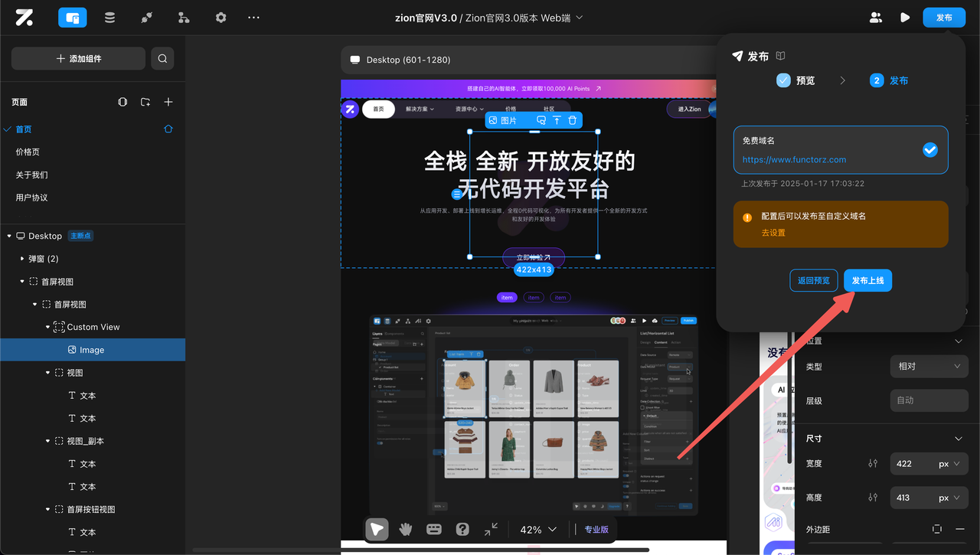Click the 宽度 adjustment sliders icon
This screenshot has height=555, width=980.
(873, 463)
